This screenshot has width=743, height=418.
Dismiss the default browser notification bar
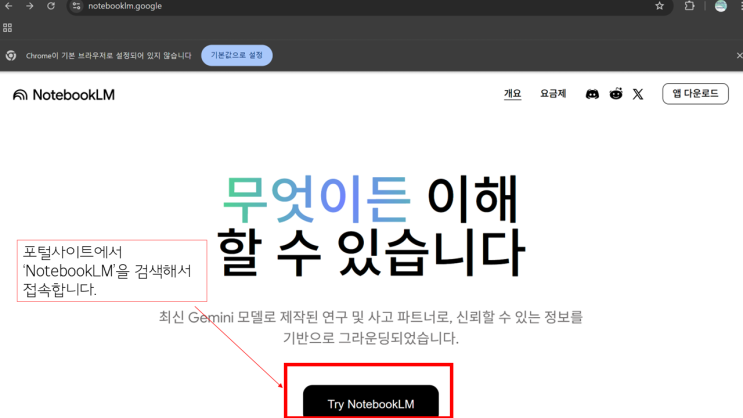point(739,55)
